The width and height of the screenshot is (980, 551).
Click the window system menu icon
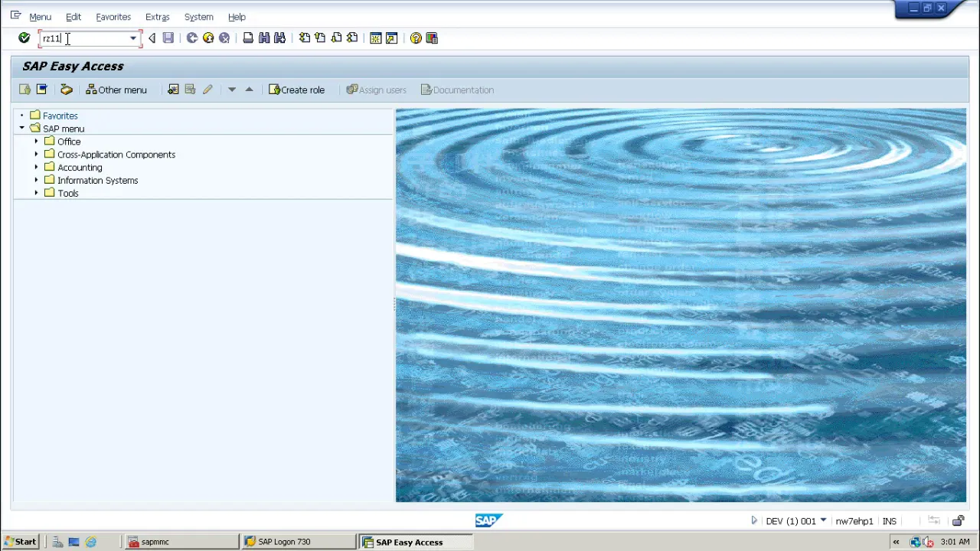[15, 15]
